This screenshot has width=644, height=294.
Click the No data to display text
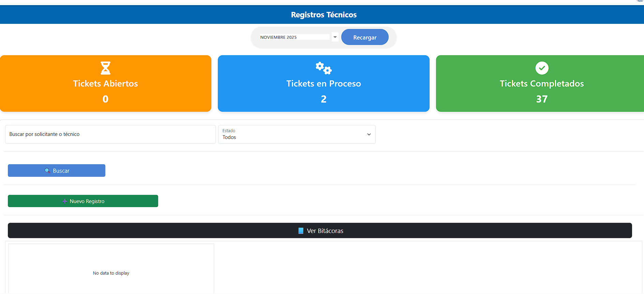click(x=111, y=273)
